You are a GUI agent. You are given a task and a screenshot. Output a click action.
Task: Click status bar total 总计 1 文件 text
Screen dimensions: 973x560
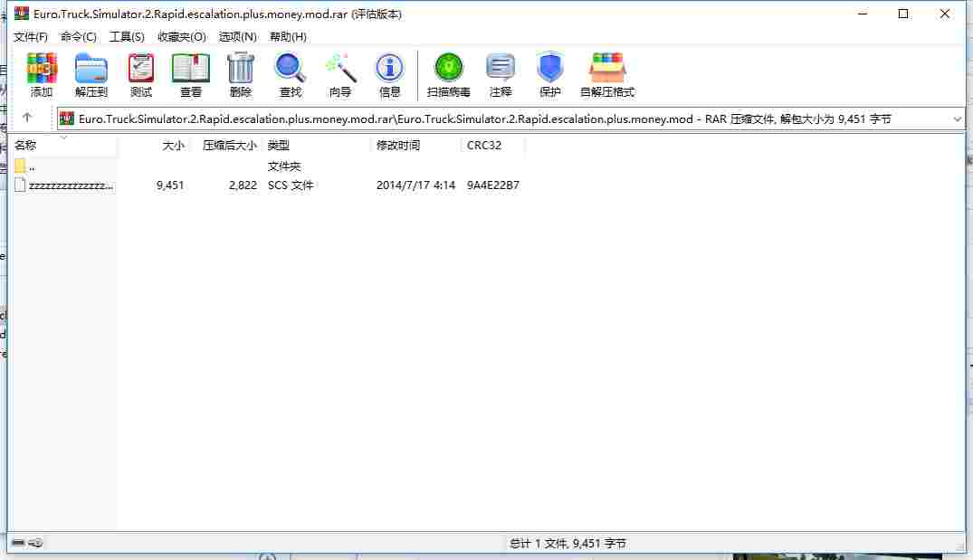tap(568, 544)
